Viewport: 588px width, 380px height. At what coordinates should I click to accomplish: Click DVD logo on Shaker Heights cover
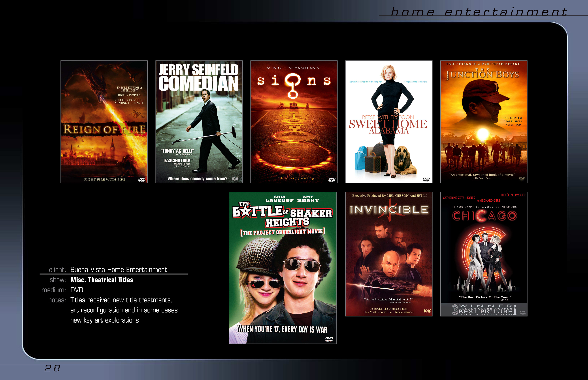[x=329, y=339]
